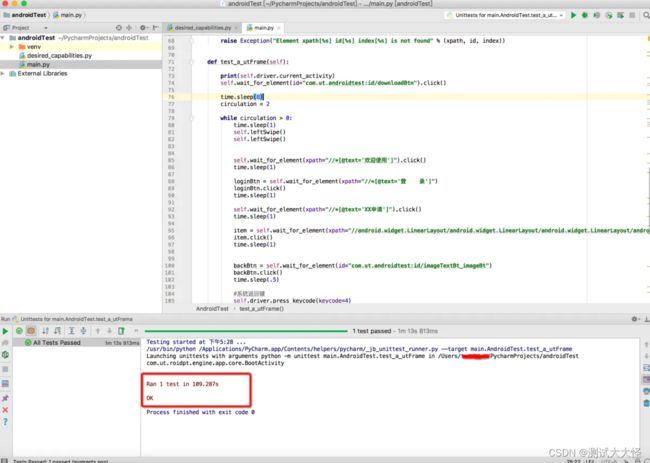650x463 pixels.
Task: Select desired_capabilities.py in project tree
Action: click(x=59, y=56)
